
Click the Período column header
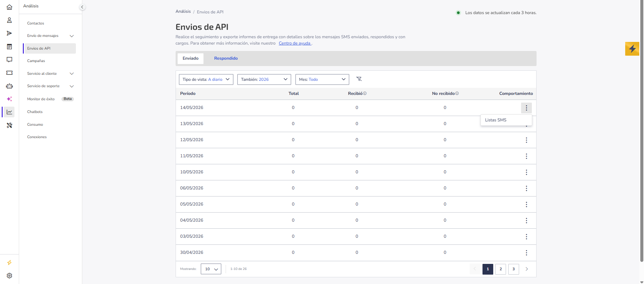188,94
